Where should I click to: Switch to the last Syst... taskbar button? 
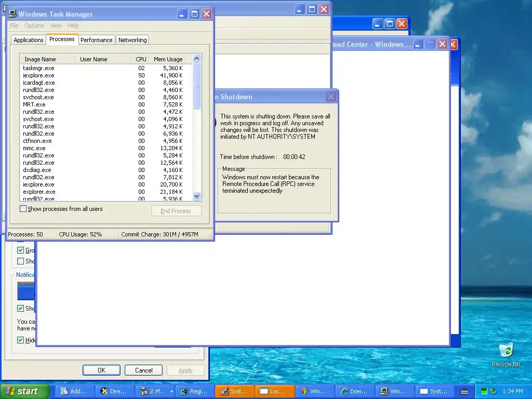tap(434, 391)
